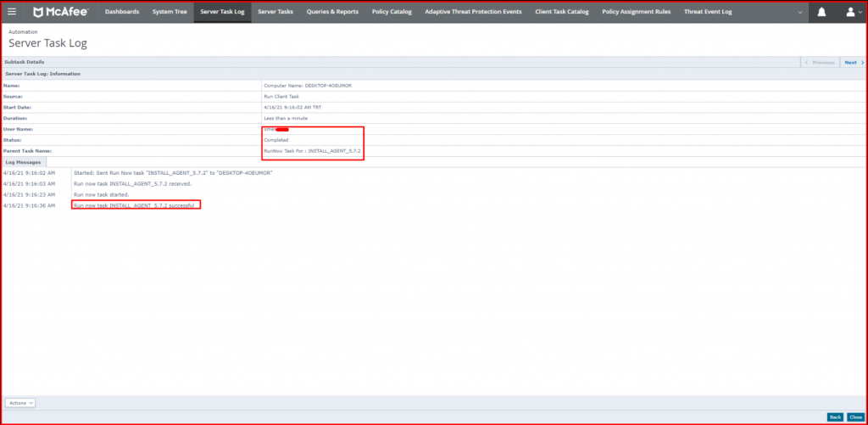Click the Subtask Details header
868x425 pixels.
[x=25, y=62]
